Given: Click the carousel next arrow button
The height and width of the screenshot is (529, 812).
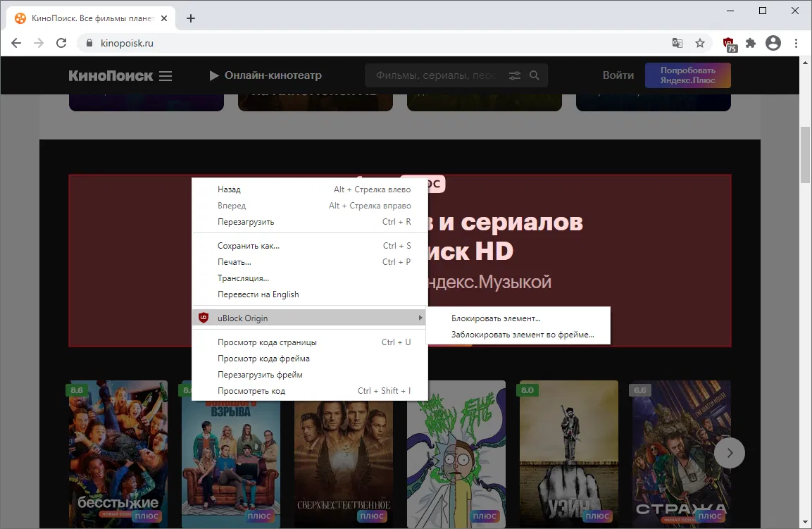Looking at the screenshot, I should 729,453.
